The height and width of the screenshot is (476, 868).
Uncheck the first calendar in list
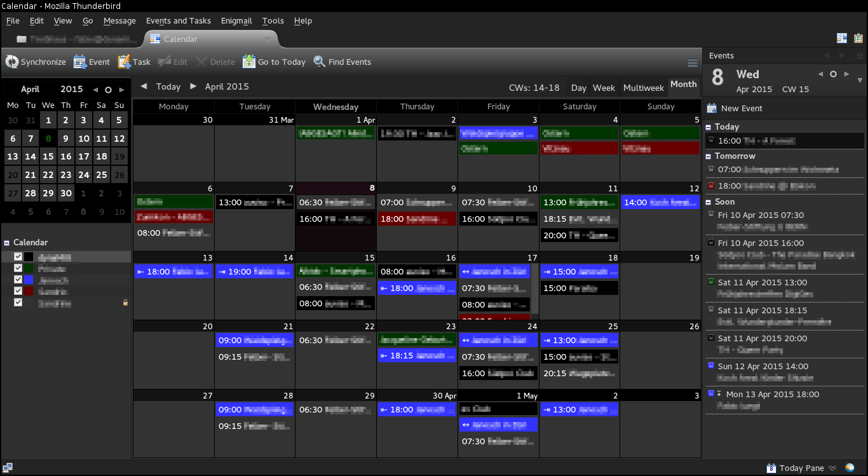pyautogui.click(x=18, y=257)
